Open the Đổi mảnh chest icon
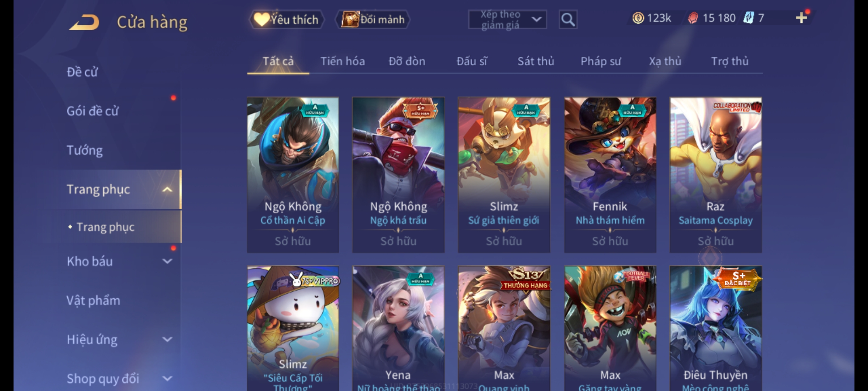Image resolution: width=868 pixels, height=391 pixels. tap(350, 19)
